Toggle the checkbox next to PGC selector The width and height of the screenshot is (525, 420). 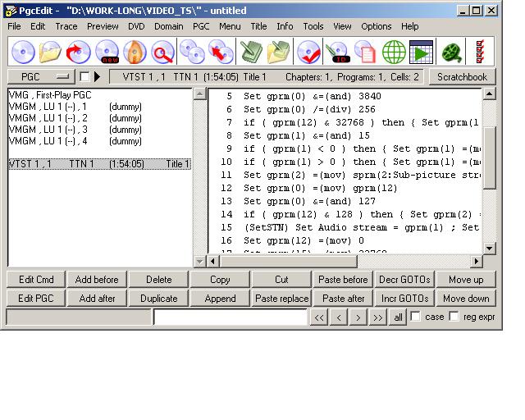84,76
